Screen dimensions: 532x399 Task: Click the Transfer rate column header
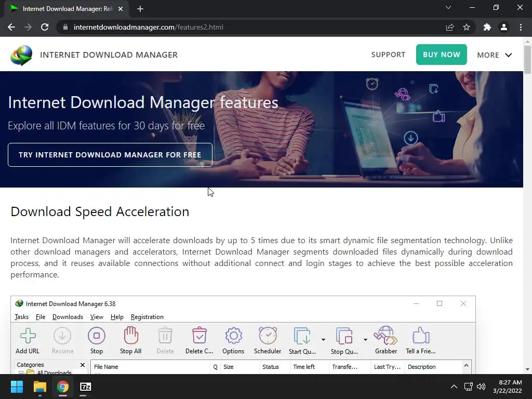point(350,367)
